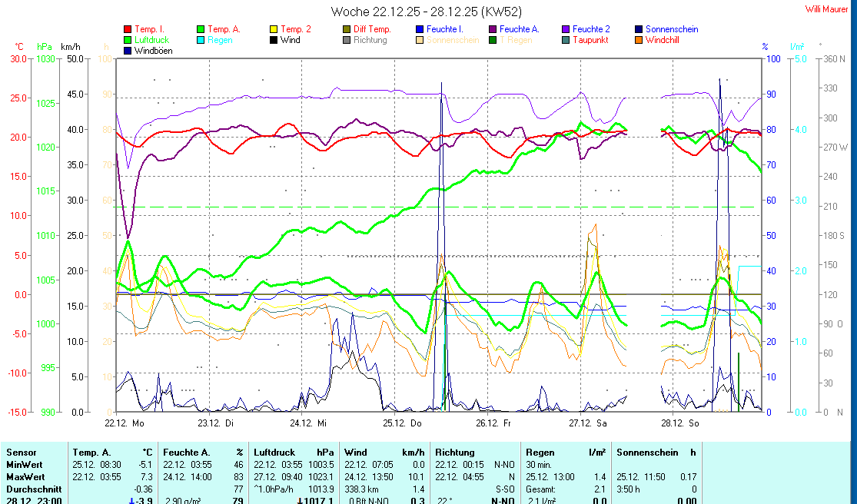The image size is (857, 504).
Task: Click the red Temp. I. legend swatch
Action: pos(128,29)
